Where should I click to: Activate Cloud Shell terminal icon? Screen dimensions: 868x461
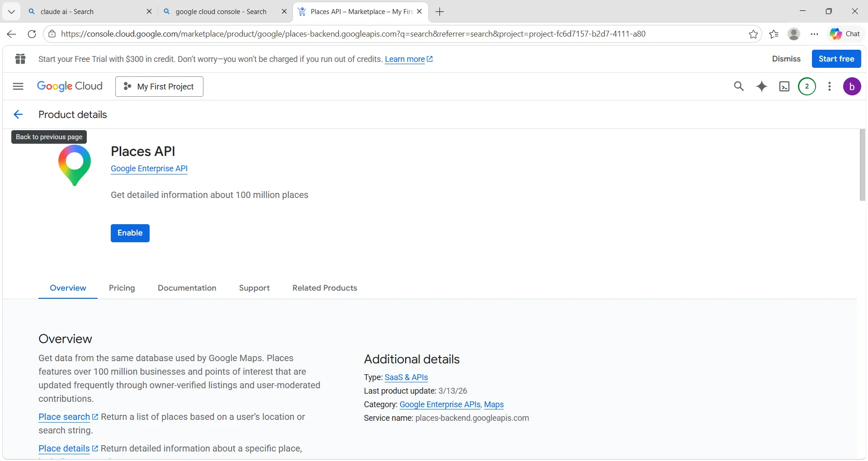[784, 86]
